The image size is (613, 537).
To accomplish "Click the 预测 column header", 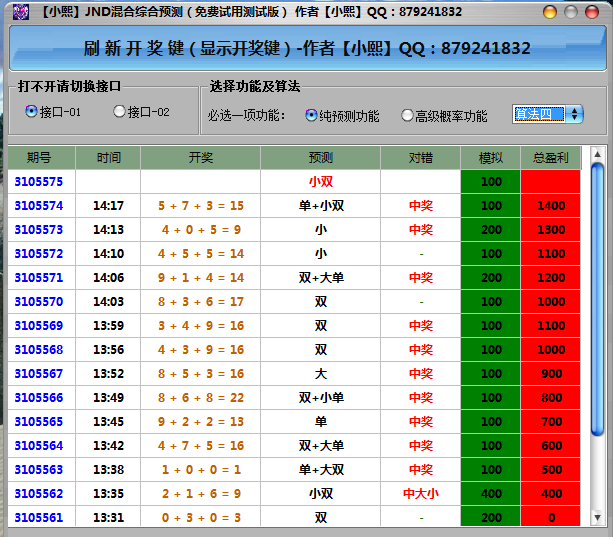I will click(x=320, y=158).
